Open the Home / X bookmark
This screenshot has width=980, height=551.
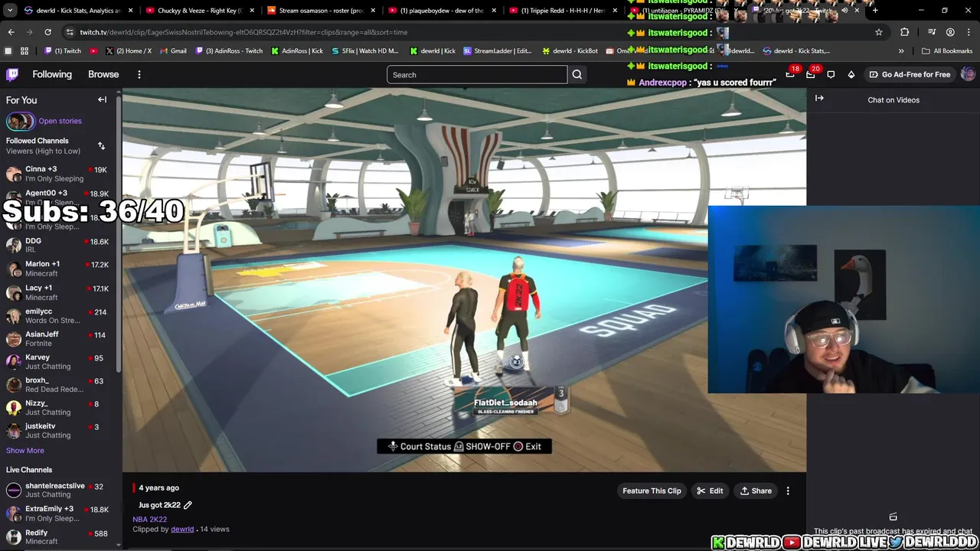point(128,51)
